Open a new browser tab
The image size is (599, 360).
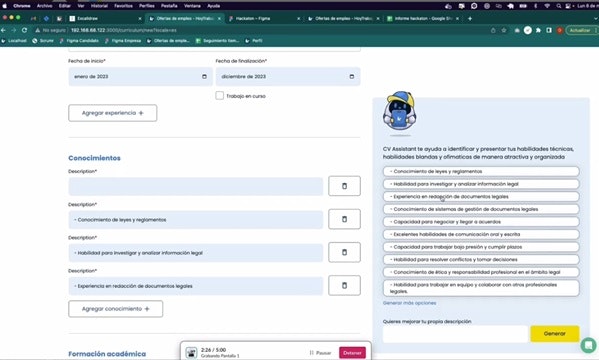tap(470, 18)
